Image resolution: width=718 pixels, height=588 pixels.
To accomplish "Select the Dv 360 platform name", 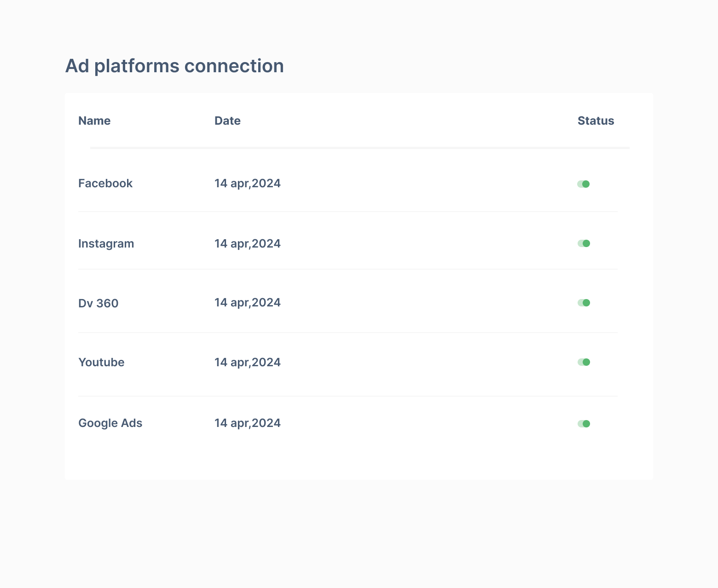I will 98,304.
